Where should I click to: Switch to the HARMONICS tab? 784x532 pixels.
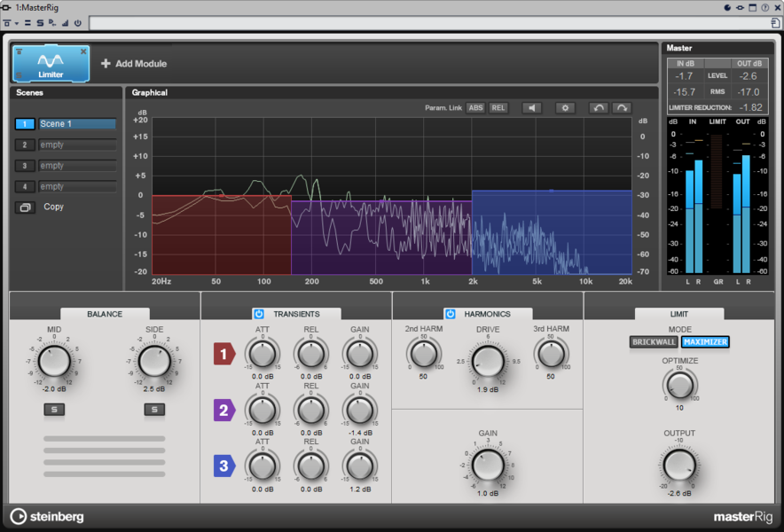click(488, 314)
